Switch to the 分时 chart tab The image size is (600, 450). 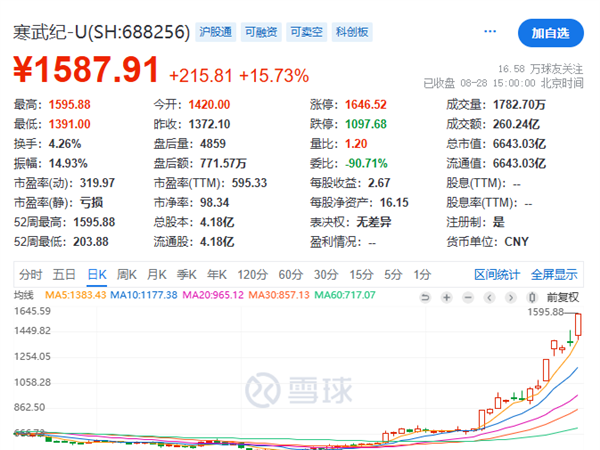click(x=31, y=274)
